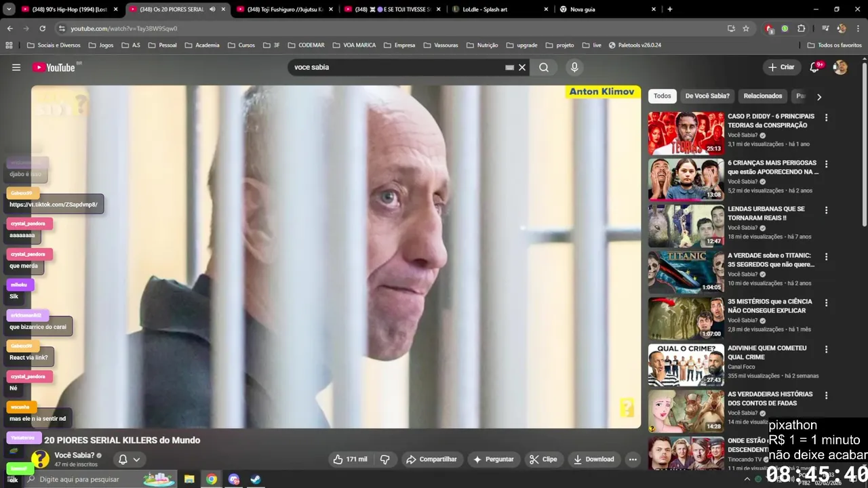Open the Nutrição bookmark folder
The width and height of the screenshot is (868, 488).
tap(482, 45)
